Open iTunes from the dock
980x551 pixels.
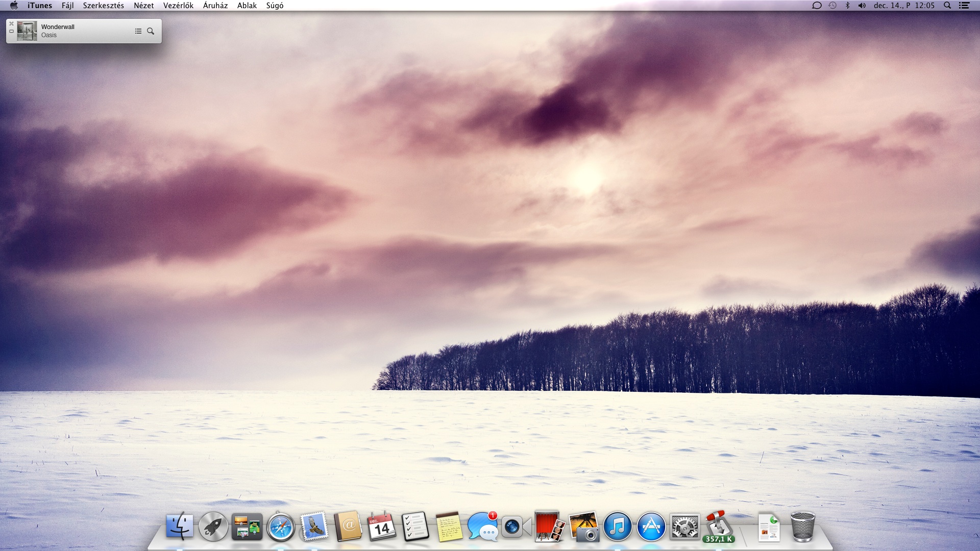(x=617, y=527)
